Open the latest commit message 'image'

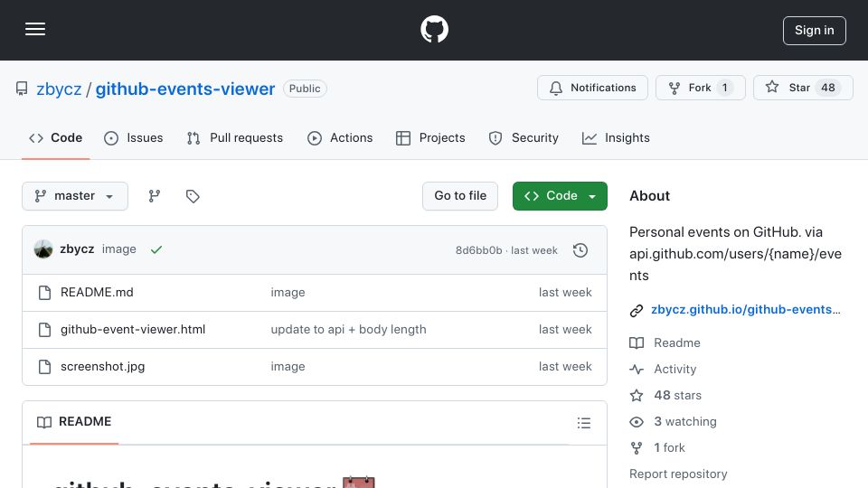click(x=119, y=249)
